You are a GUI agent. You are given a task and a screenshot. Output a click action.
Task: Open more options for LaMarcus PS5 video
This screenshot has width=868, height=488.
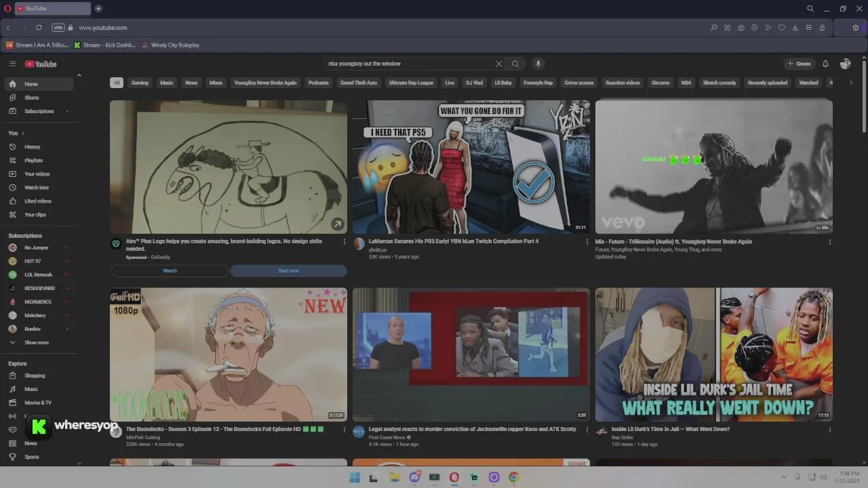587,242
